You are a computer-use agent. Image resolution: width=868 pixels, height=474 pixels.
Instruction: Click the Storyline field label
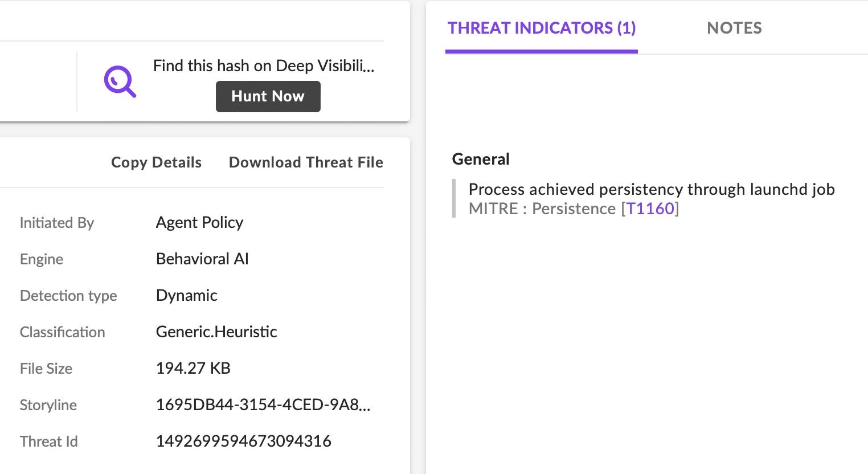tap(48, 405)
